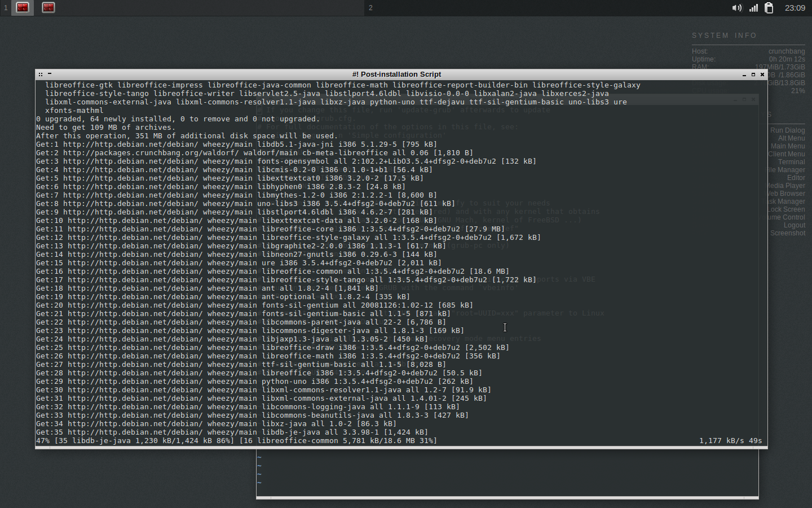Screen dimensions: 812x508
Task: Click the 23:09 panel clock
Action: tap(795, 8)
